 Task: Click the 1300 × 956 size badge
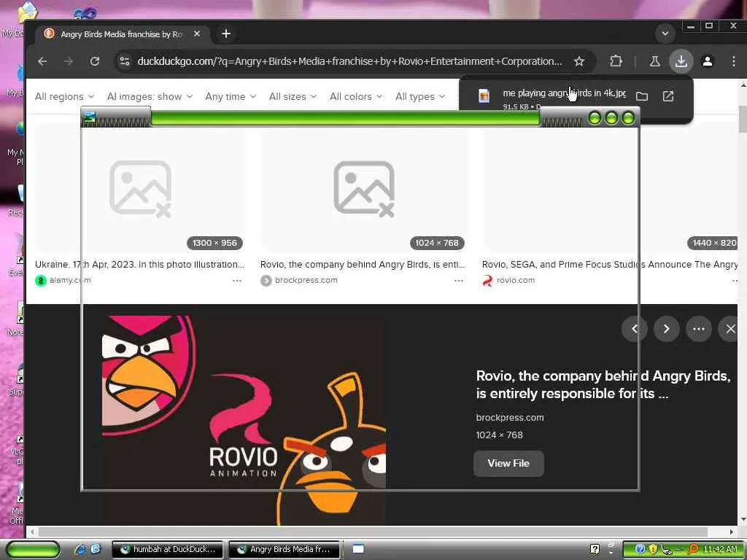[215, 243]
